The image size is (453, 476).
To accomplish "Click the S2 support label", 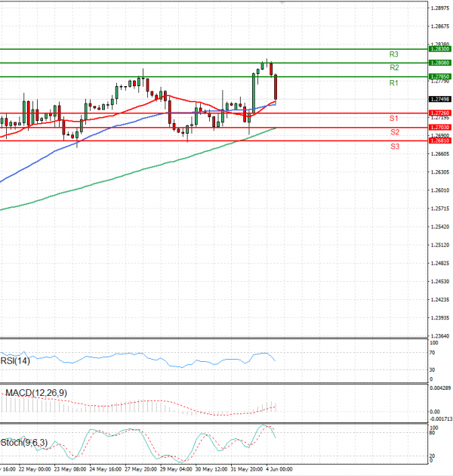I will [395, 132].
